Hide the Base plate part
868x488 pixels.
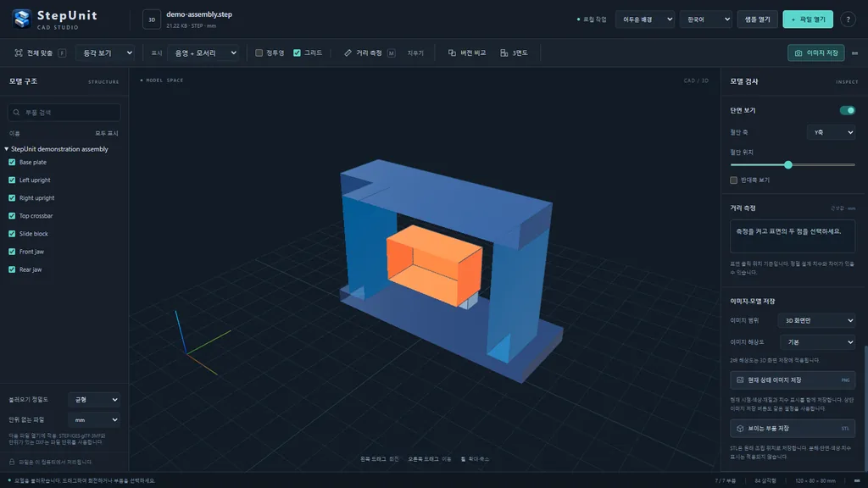(x=12, y=162)
